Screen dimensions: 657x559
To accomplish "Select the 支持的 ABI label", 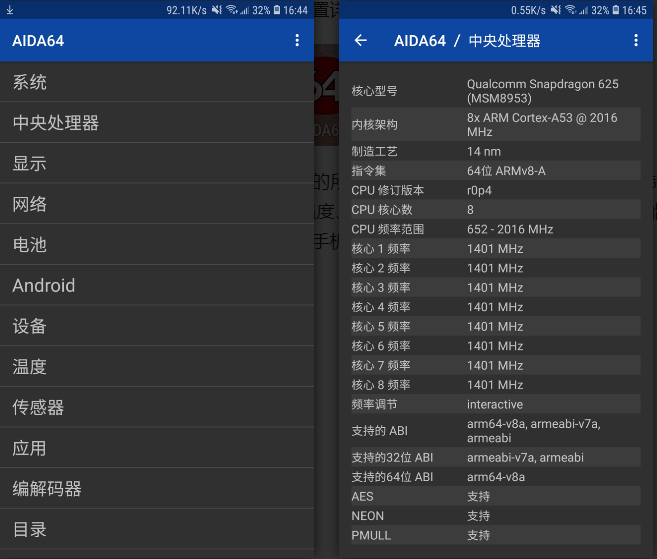I will coord(379,431).
